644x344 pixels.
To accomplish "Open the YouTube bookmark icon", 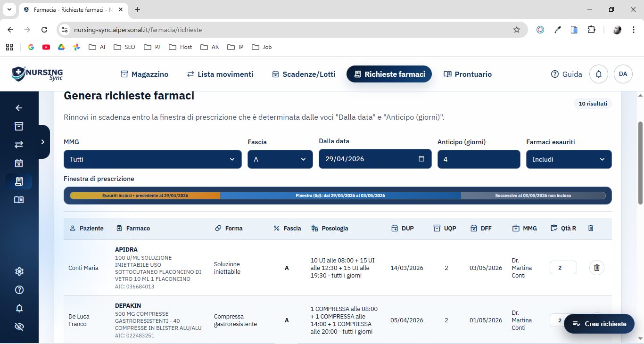I will click(x=46, y=47).
